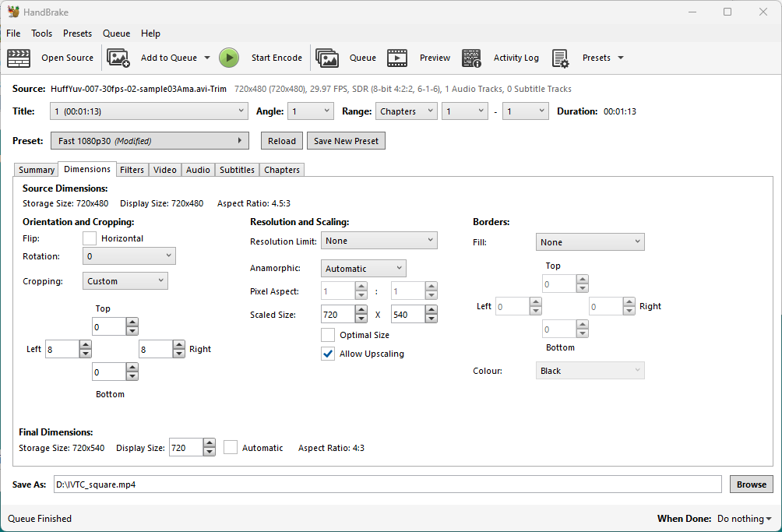Click the Preview filmstrip icon
This screenshot has width=782, height=532.
click(397, 58)
